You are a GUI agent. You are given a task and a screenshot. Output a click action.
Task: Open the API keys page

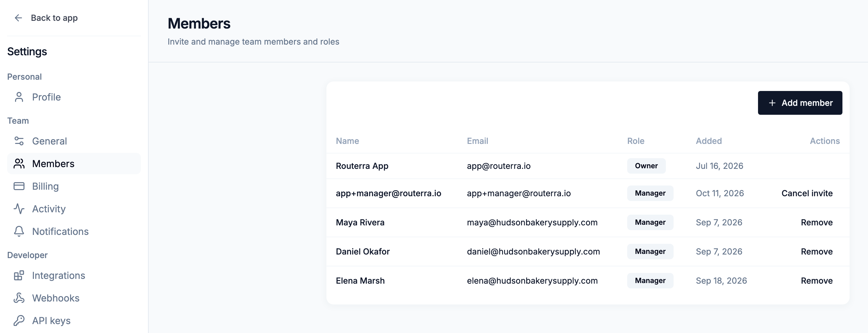74,321
